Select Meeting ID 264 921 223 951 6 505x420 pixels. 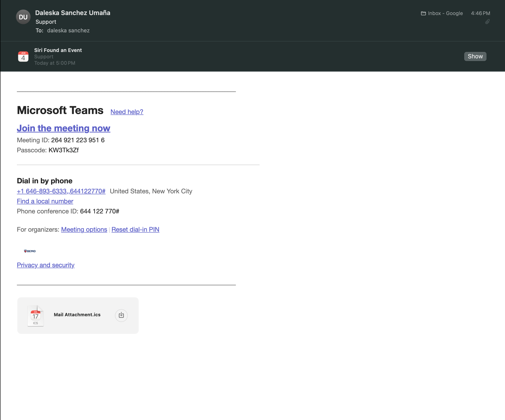pos(78,140)
